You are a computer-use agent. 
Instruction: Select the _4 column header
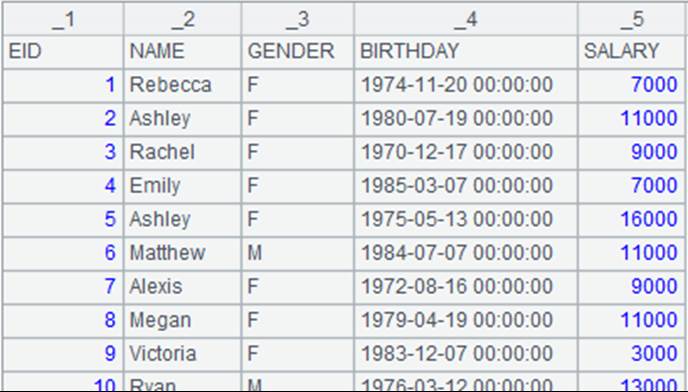pyautogui.click(x=466, y=19)
